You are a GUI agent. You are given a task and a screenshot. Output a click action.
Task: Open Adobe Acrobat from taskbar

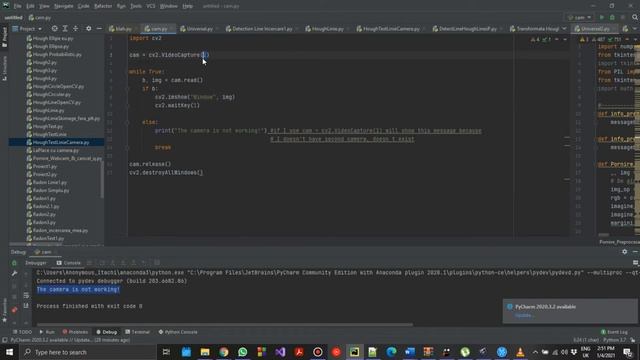coord(299,352)
